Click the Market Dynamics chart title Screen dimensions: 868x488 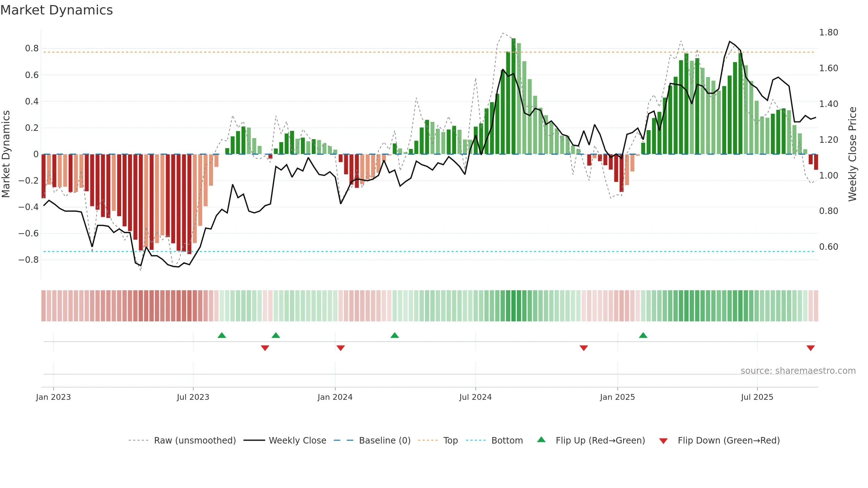[56, 10]
